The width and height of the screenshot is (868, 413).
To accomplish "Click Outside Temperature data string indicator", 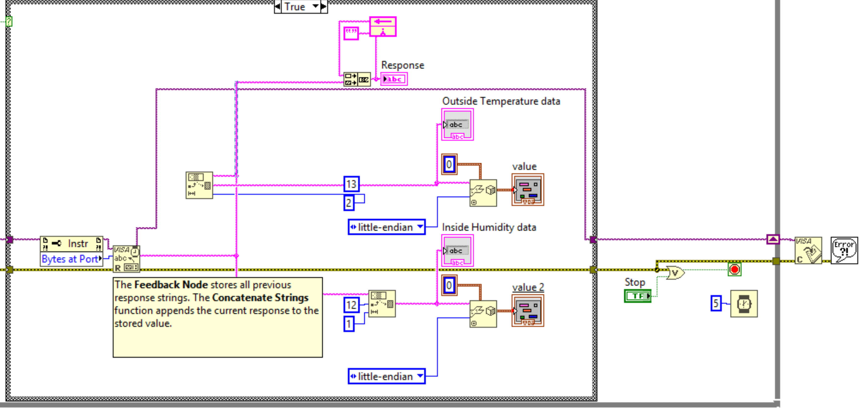I will [x=457, y=125].
